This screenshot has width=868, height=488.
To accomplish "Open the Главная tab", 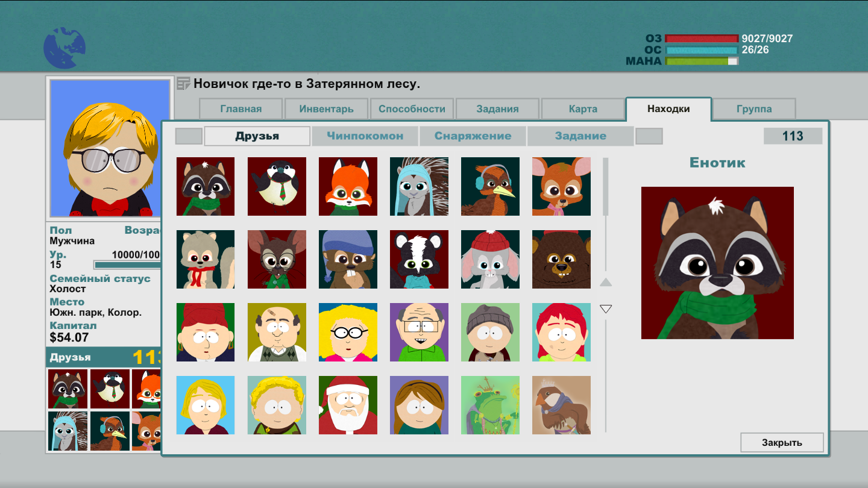I will click(x=241, y=109).
